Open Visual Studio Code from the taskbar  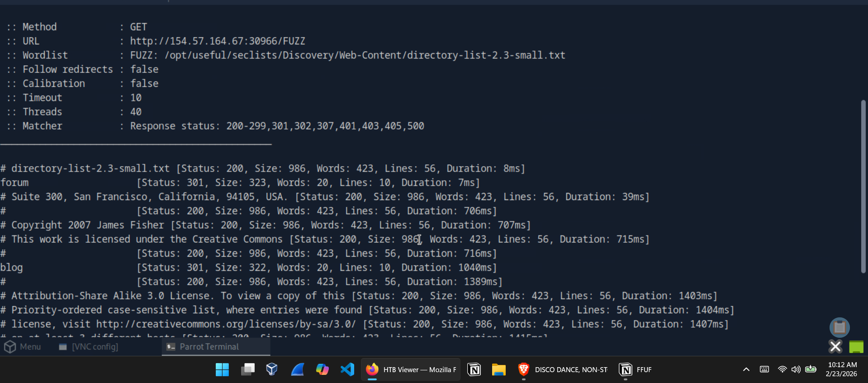(347, 369)
